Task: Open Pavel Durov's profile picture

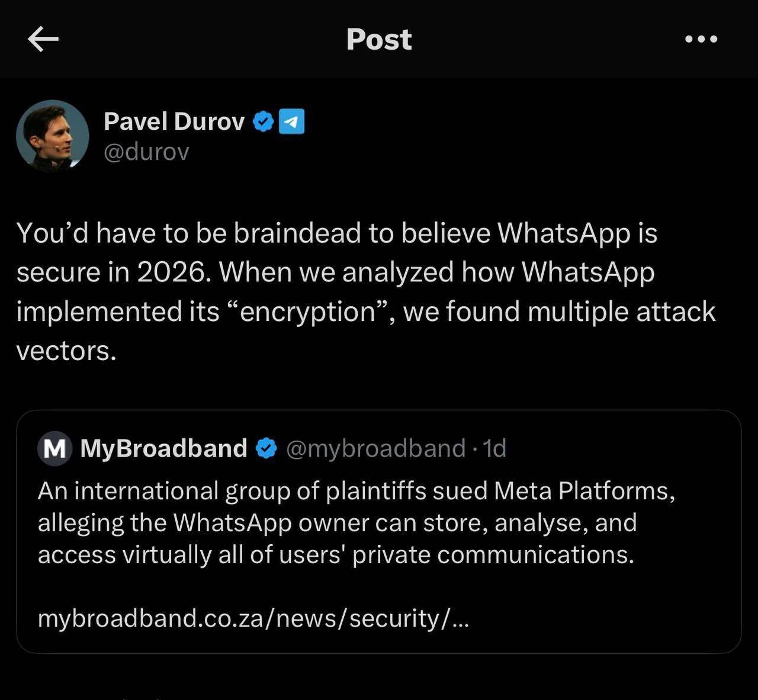Action: (52, 136)
